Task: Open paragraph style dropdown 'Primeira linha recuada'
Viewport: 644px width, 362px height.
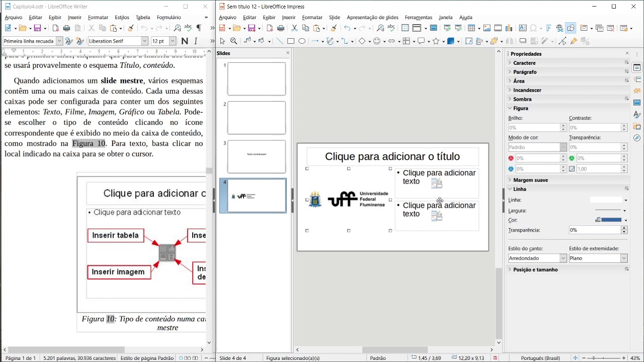Action: 59,41
